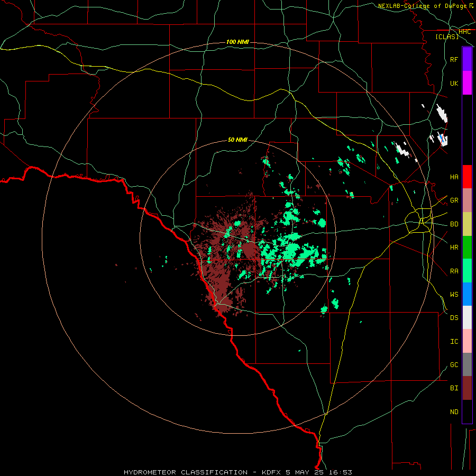Select the blue WS color swatch
The height and width of the screenshot is (476, 476).
(467, 294)
